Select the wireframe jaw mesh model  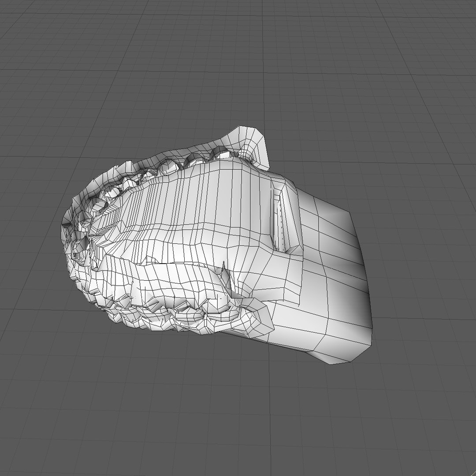(216, 245)
